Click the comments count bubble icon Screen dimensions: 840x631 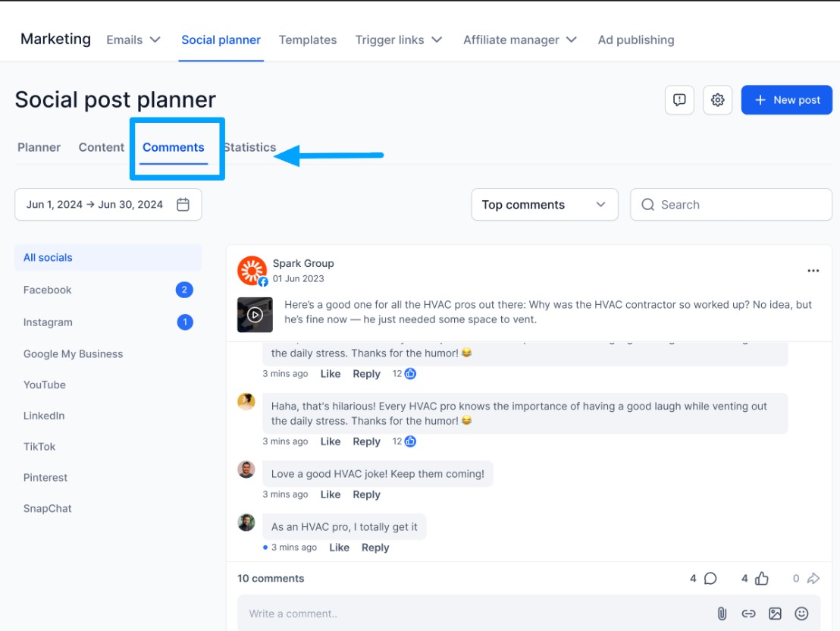710,579
